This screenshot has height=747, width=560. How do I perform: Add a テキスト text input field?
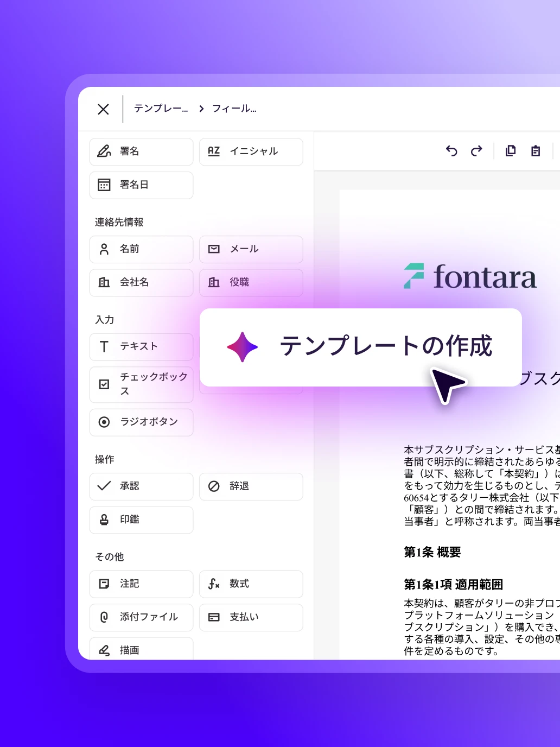click(x=141, y=347)
